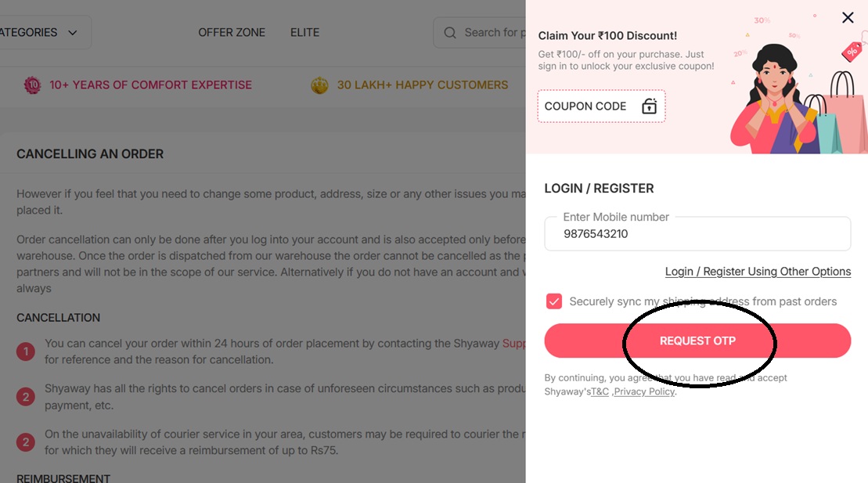Click the Categories chevron arrow
The height and width of the screenshot is (483, 868).
coord(73,33)
